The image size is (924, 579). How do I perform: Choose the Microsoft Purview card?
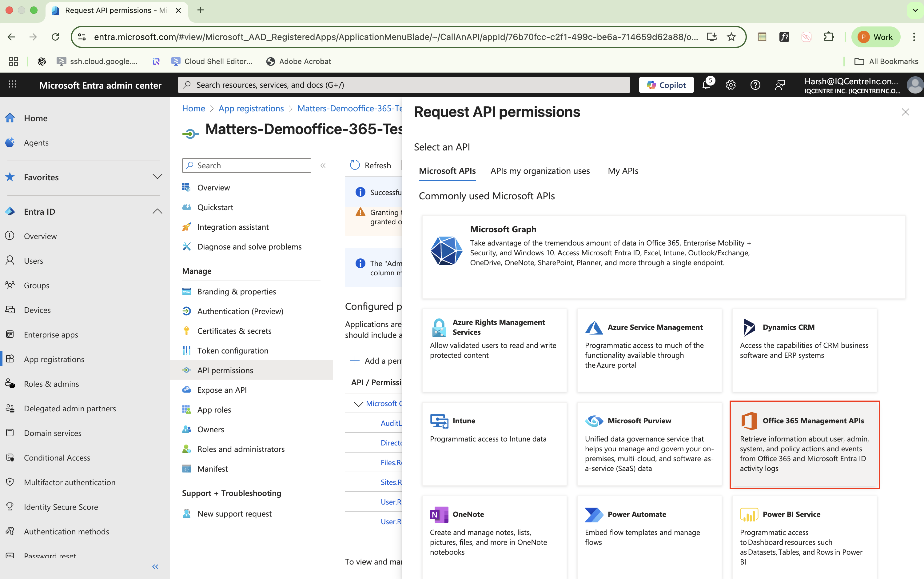(x=649, y=444)
